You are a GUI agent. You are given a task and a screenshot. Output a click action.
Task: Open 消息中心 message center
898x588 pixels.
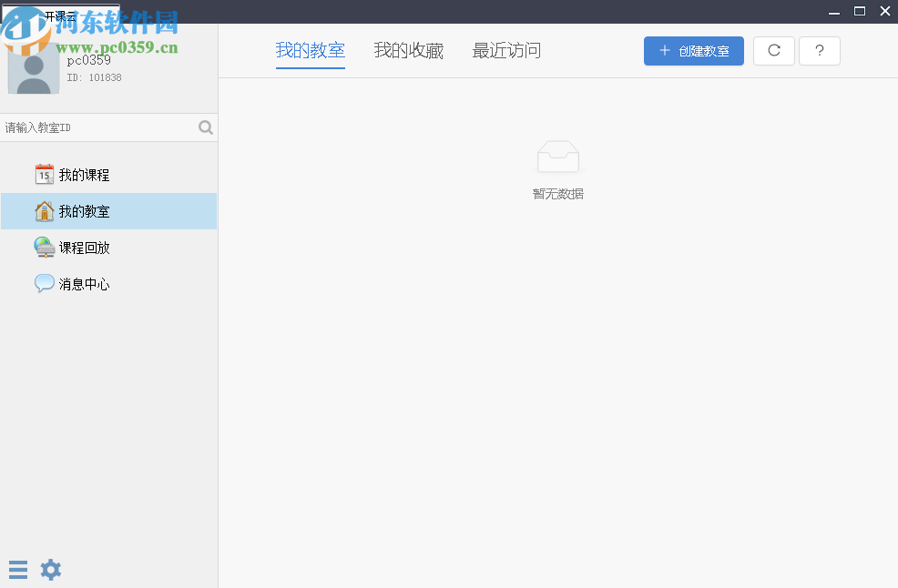(x=83, y=283)
